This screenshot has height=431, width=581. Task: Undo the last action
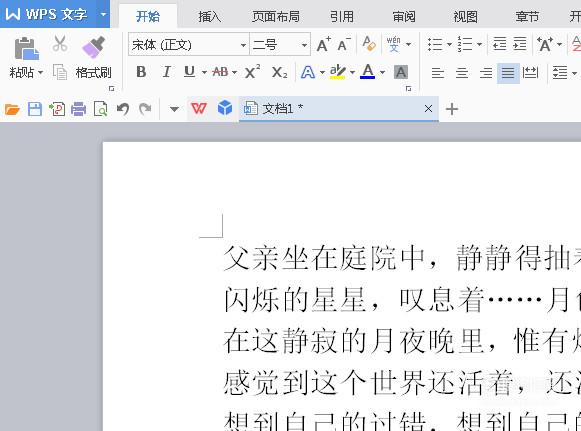(x=123, y=109)
